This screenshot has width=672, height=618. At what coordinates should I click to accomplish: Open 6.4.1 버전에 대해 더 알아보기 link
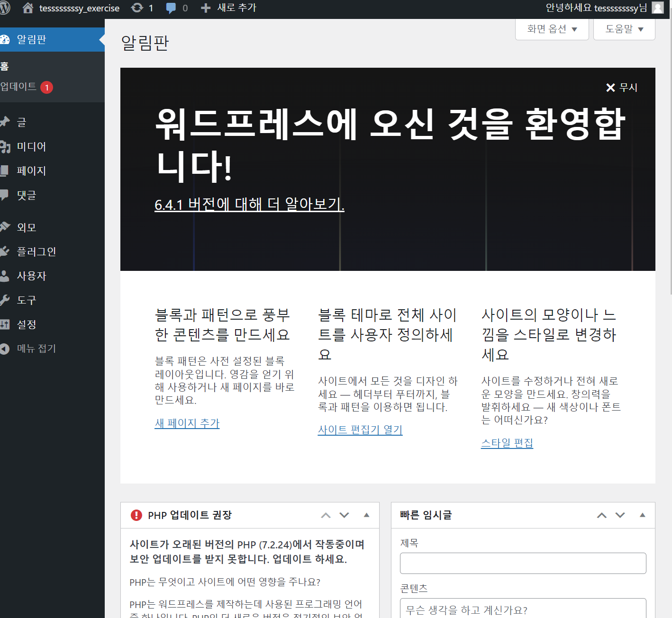(249, 204)
